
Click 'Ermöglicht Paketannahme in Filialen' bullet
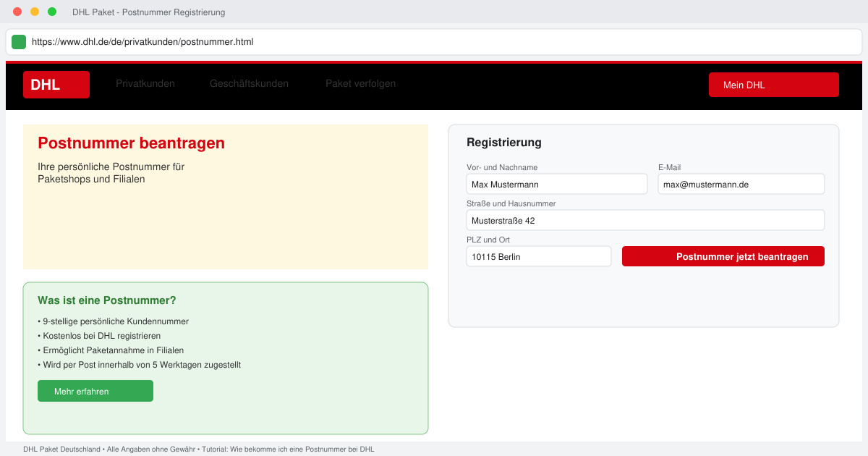pos(111,350)
